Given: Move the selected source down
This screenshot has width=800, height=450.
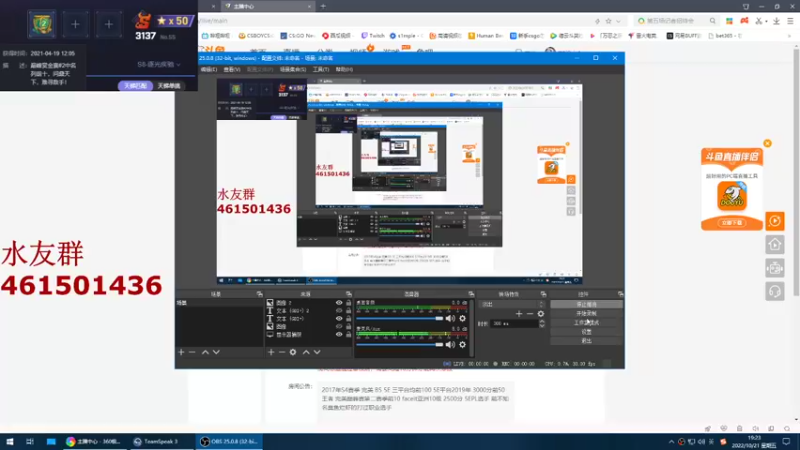Looking at the screenshot, I should coord(317,352).
